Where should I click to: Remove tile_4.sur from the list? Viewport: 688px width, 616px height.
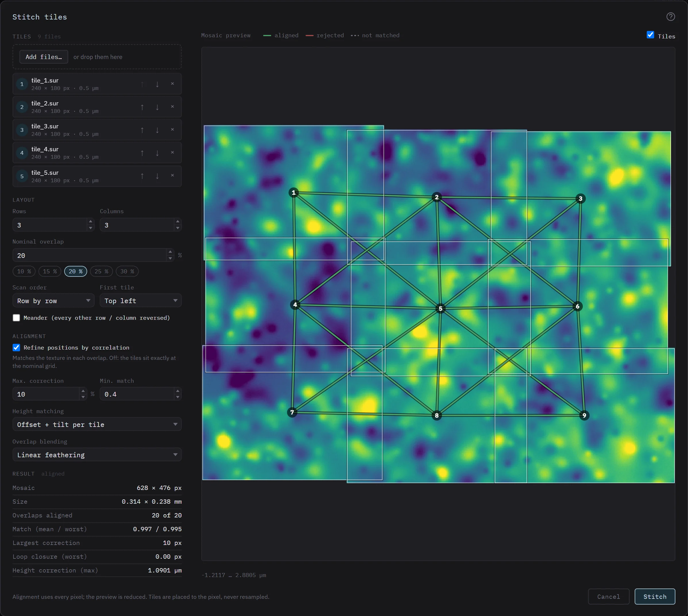point(172,153)
